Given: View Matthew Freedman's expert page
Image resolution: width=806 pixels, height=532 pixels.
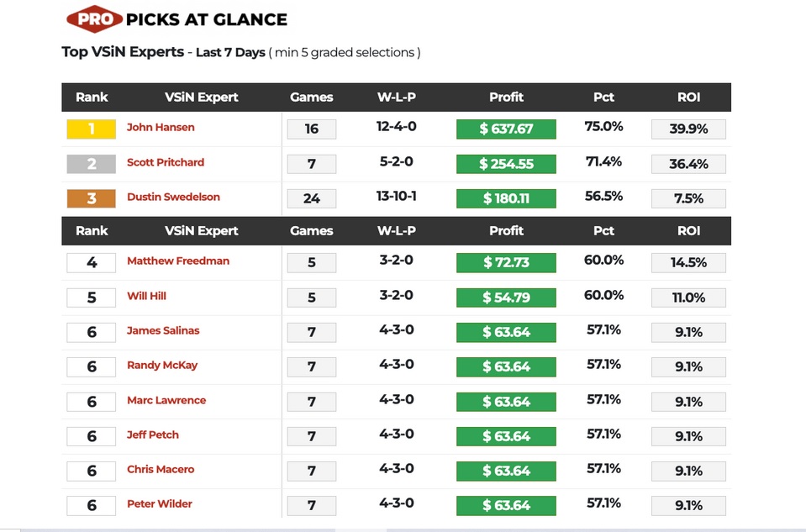Looking at the screenshot, I should [x=178, y=261].
